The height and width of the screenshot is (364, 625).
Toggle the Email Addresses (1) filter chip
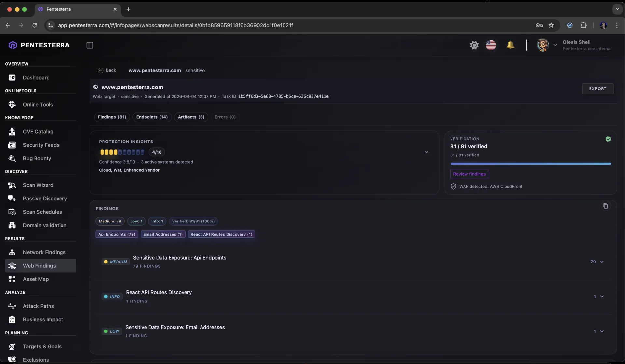click(163, 234)
